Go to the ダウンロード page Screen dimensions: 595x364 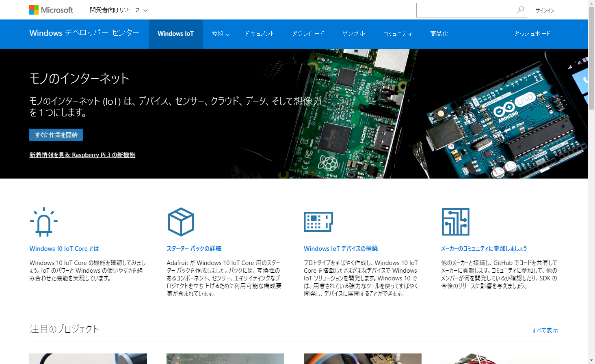[x=308, y=34]
